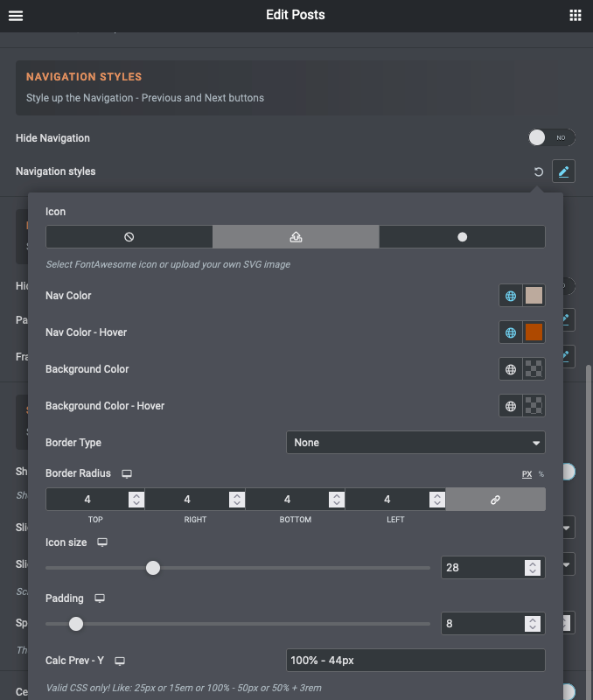
Task: Unlink the Border Radius values
Action: [495, 500]
